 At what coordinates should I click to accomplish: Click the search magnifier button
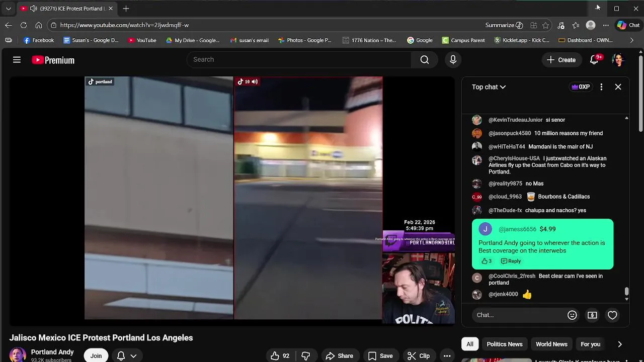425,59
